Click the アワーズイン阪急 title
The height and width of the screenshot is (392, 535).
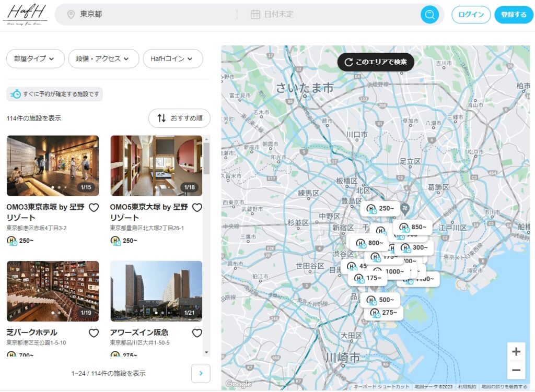(x=139, y=332)
